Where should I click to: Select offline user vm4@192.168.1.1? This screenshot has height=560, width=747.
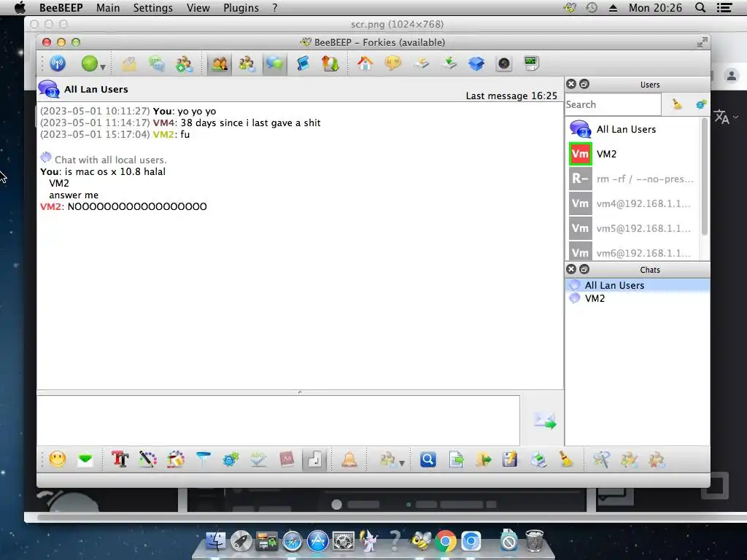(x=633, y=203)
